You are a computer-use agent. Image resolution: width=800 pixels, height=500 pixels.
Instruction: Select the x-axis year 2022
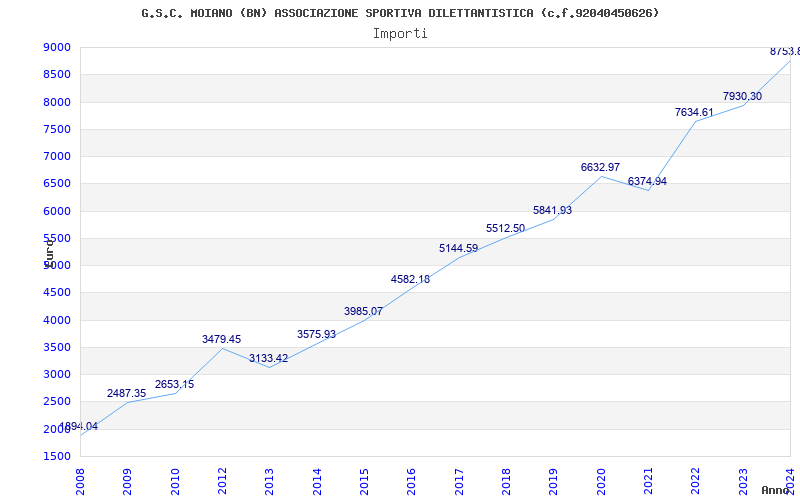click(x=695, y=482)
